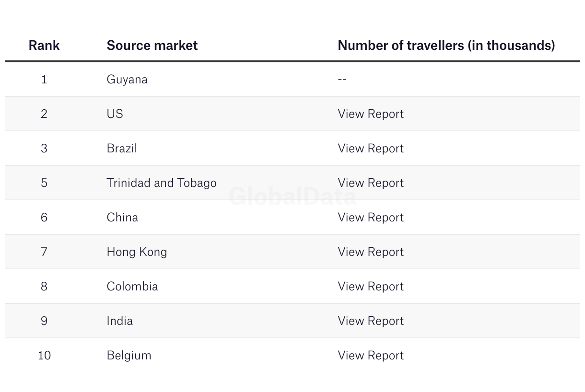Open View Report link for Colombia
Viewport: 585px width, 392px height.
[x=371, y=286]
